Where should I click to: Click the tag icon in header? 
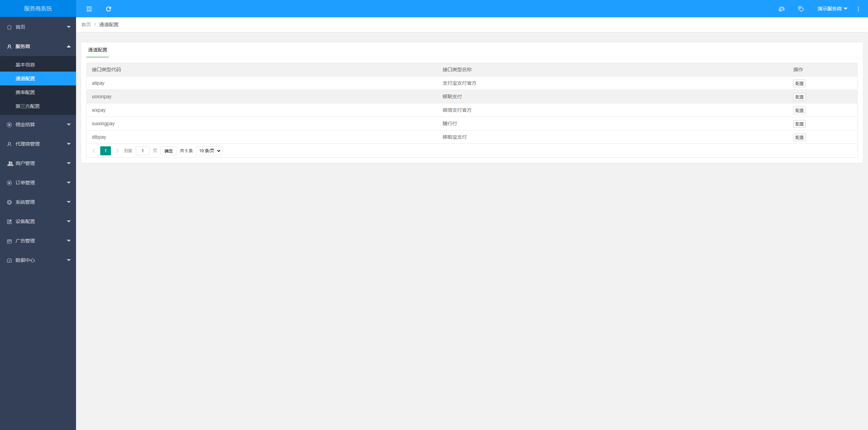[x=801, y=9]
